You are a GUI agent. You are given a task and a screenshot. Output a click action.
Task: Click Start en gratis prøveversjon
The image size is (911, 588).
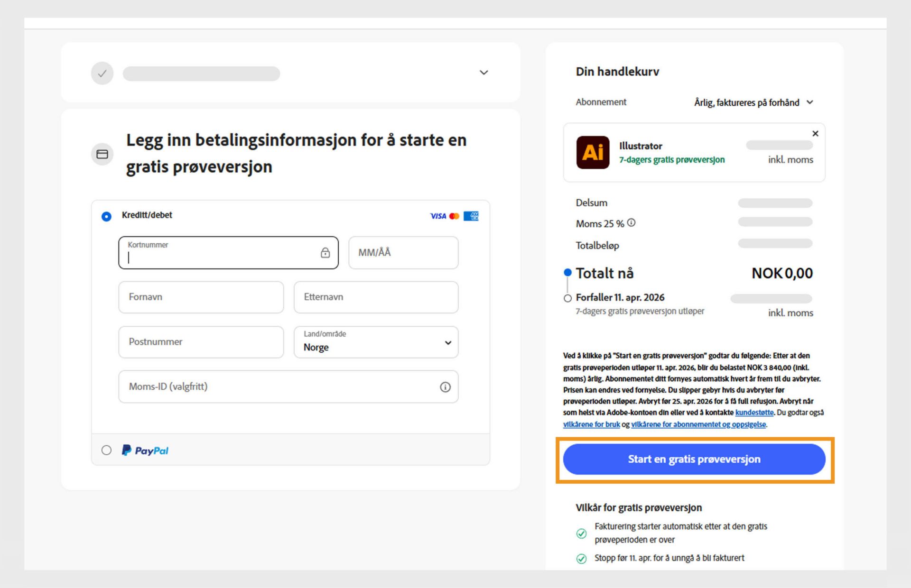(x=694, y=459)
